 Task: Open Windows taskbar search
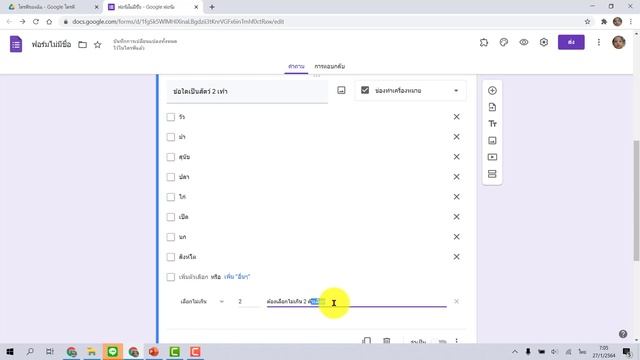pos(30,351)
